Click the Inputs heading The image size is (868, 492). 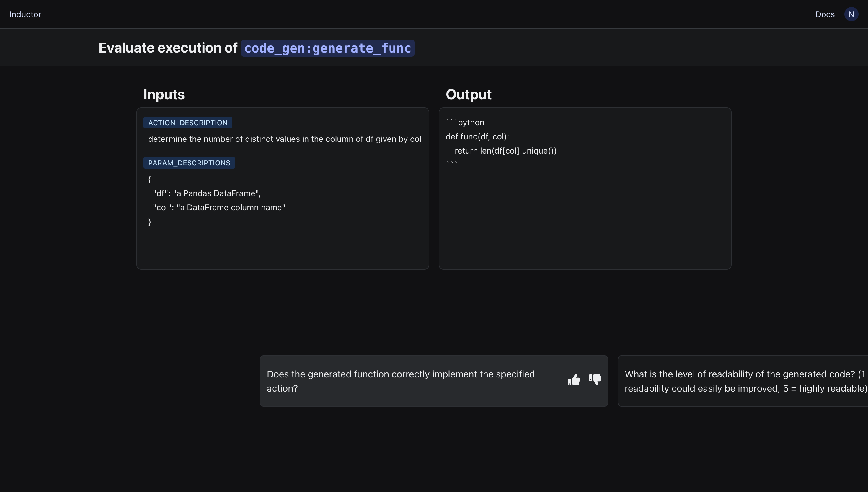click(164, 94)
